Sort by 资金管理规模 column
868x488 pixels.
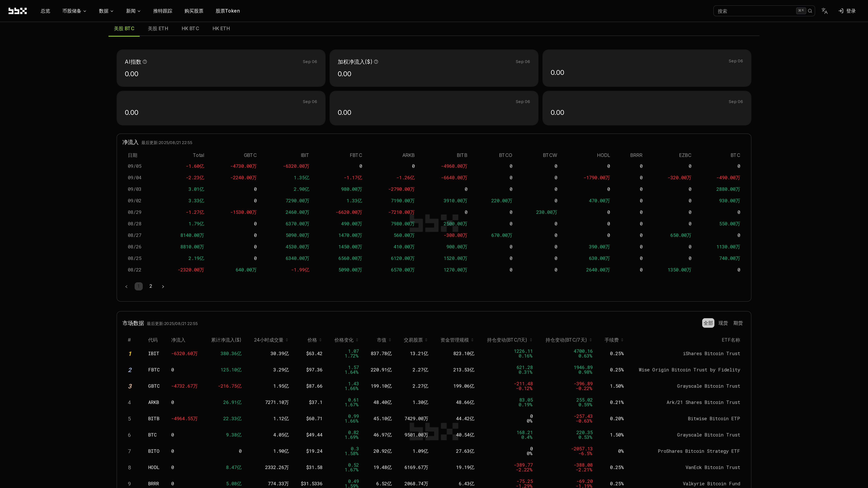point(472,340)
